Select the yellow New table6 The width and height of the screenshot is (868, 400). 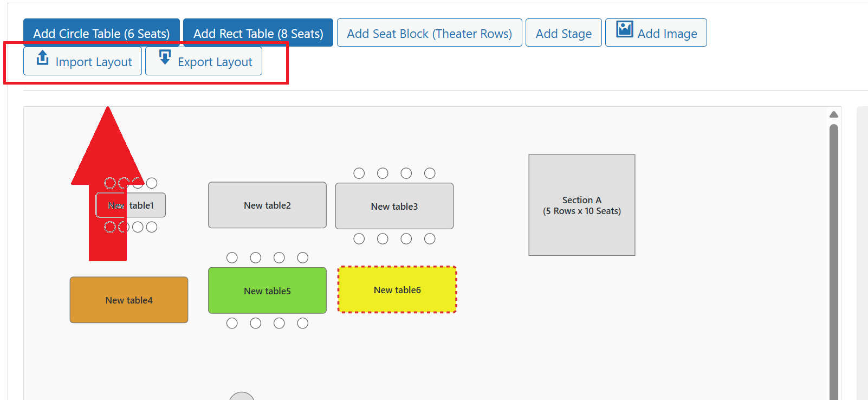point(397,290)
